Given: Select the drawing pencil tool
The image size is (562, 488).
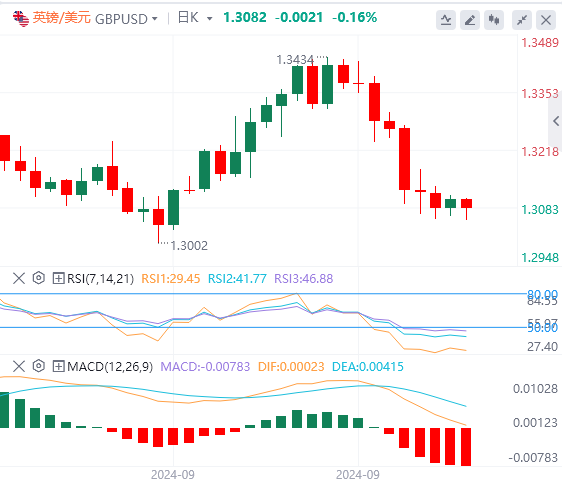Looking at the screenshot, I should point(470,20).
